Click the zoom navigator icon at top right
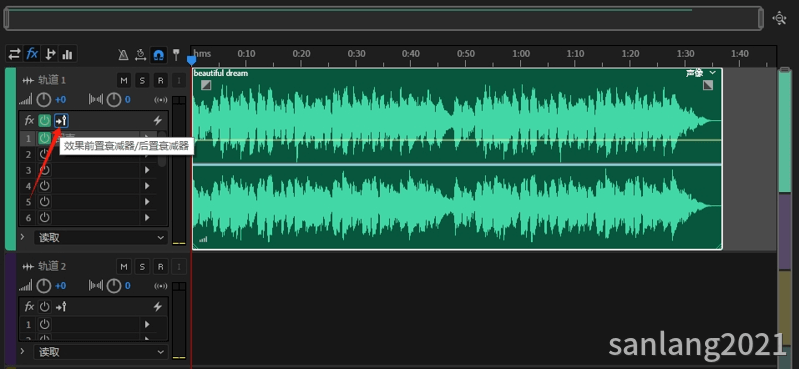This screenshot has height=369, width=799. click(779, 18)
